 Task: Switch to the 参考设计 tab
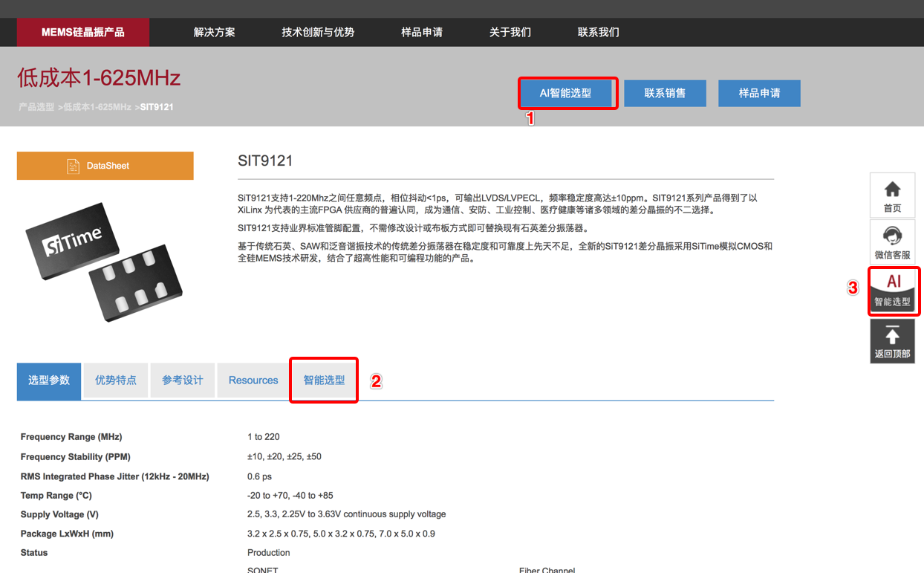tap(183, 381)
